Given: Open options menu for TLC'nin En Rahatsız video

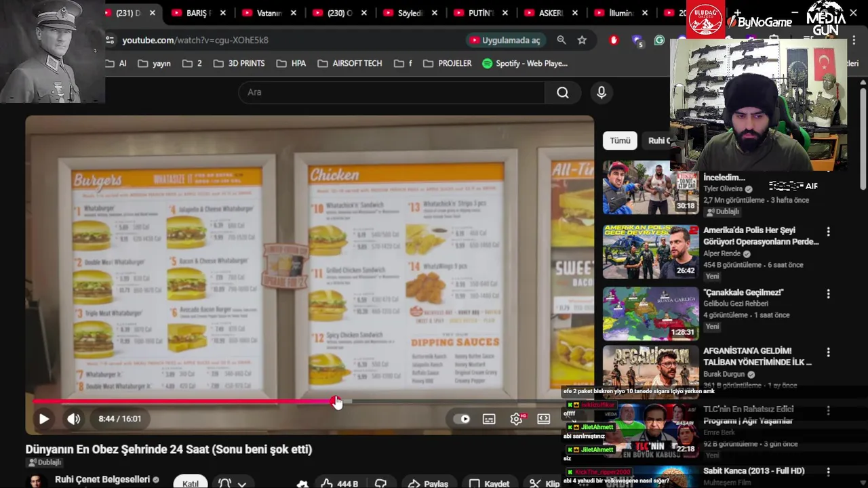Looking at the screenshot, I should [x=828, y=411].
